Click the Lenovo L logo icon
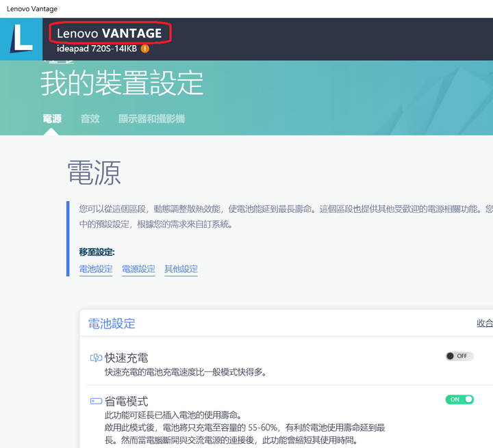The height and width of the screenshot is (448, 493). [x=21, y=39]
